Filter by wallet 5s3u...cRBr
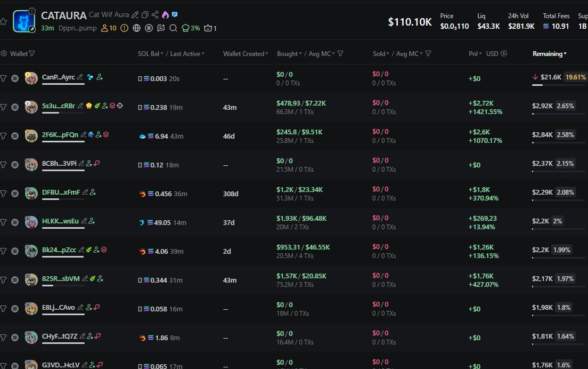Image resolution: width=588 pixels, height=369 pixels. click(3, 107)
